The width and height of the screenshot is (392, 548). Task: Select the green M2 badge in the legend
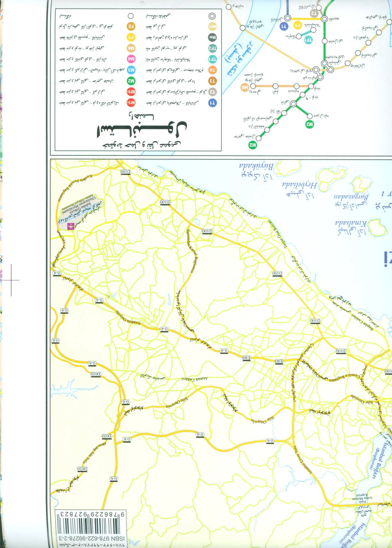tap(131, 81)
